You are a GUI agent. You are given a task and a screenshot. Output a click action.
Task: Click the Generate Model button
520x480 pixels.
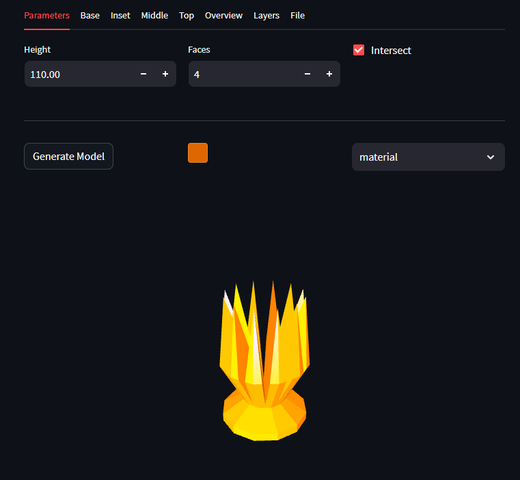click(x=69, y=156)
